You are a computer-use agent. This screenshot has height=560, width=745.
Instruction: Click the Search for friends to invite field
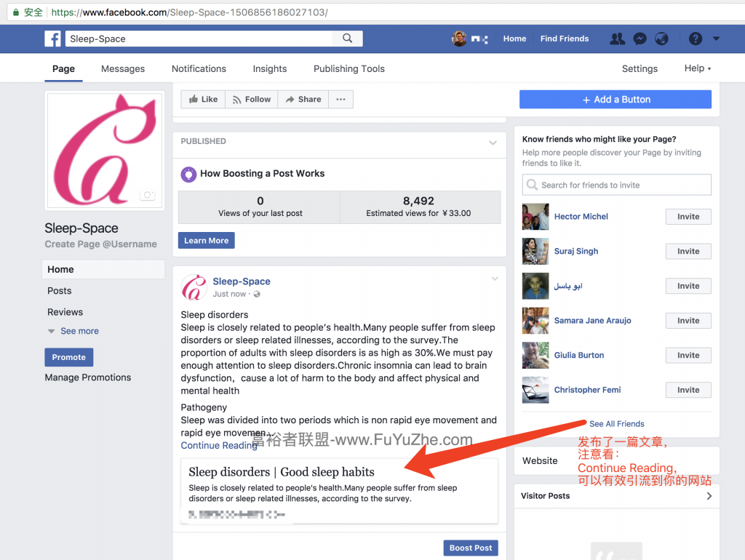click(617, 185)
